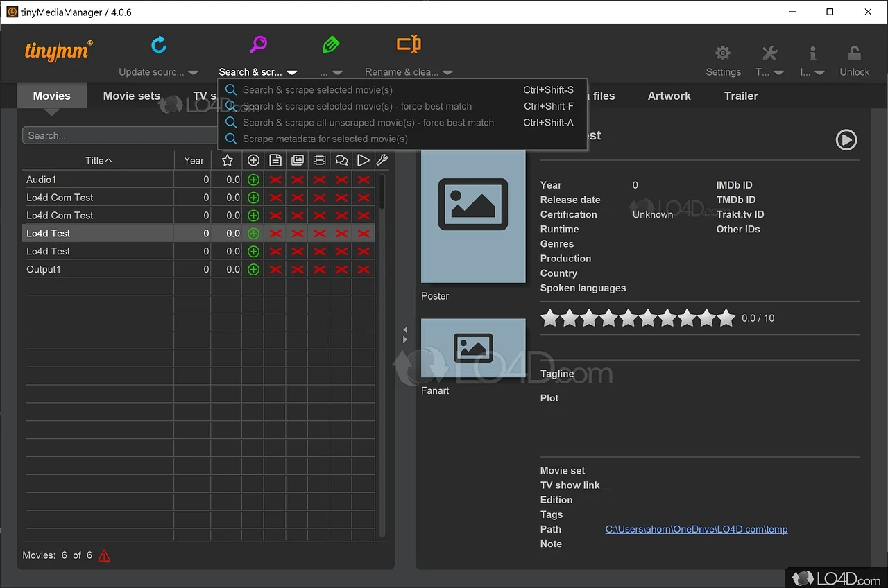
Task: Open the Artwork tab
Action: point(669,96)
